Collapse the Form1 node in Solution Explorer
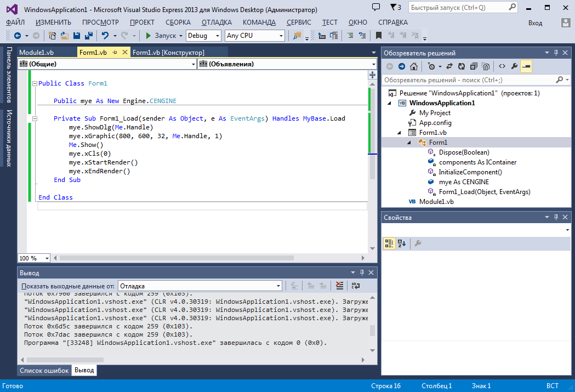The width and height of the screenshot is (575, 392). tap(409, 143)
